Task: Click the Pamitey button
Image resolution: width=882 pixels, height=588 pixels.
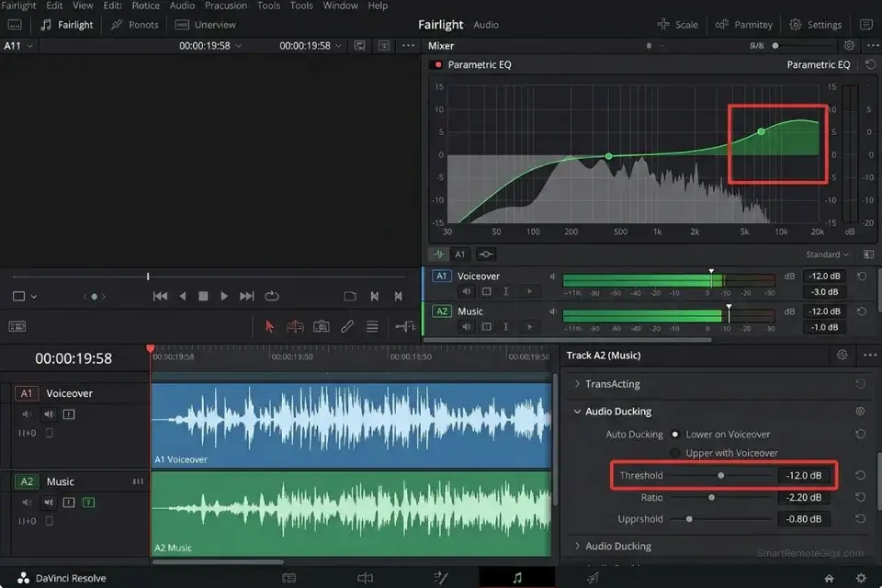Action: point(743,25)
